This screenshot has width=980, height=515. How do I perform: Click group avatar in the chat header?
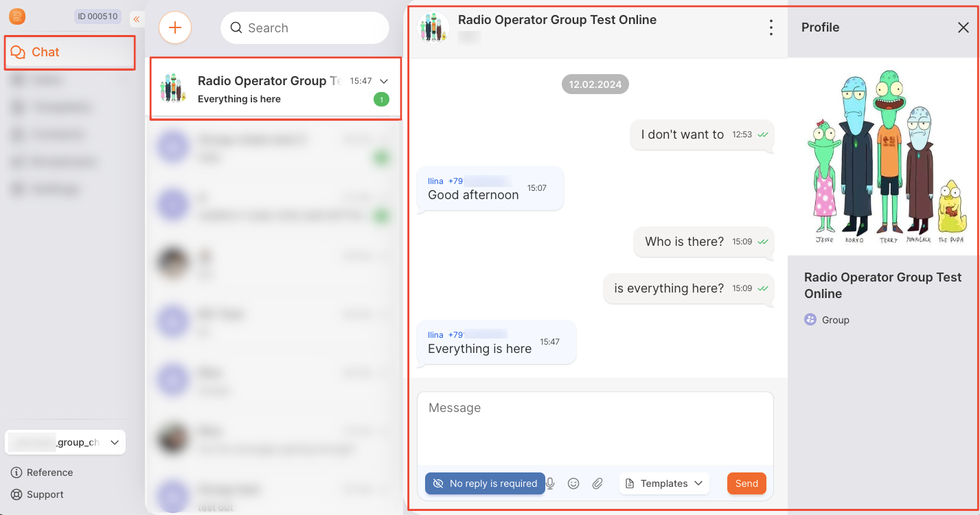point(434,27)
